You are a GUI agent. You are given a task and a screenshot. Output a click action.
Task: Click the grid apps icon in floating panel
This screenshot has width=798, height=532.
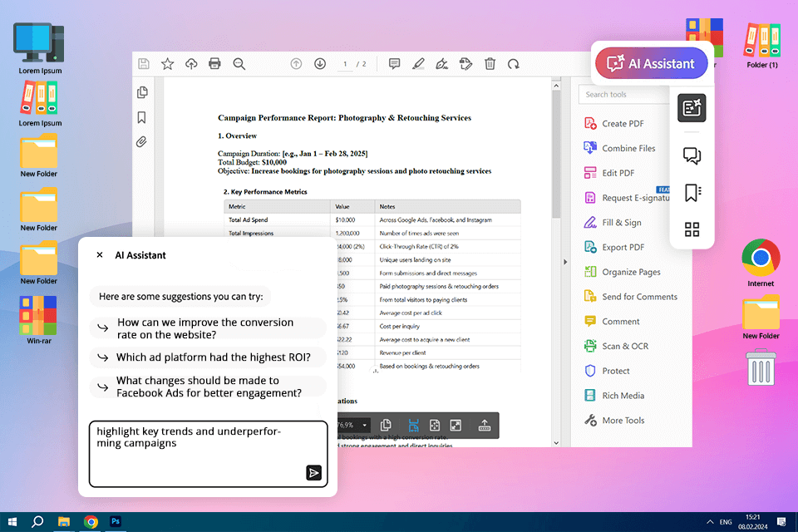click(692, 229)
